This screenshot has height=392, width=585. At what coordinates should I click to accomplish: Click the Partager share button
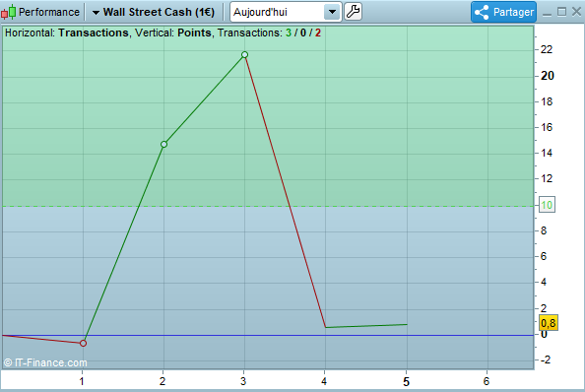503,12
